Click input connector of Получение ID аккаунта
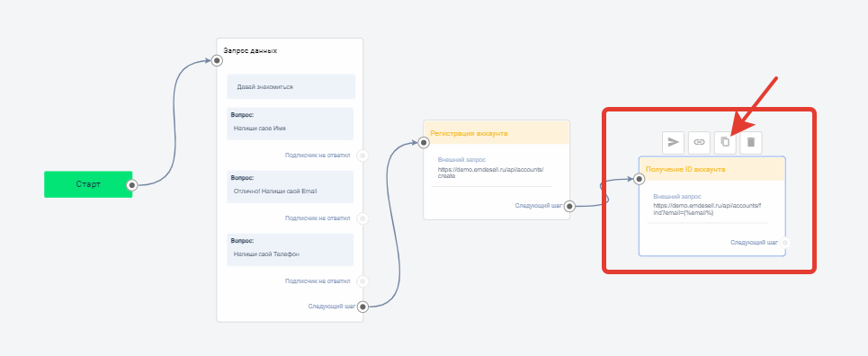This screenshot has height=356, width=868. point(639,179)
